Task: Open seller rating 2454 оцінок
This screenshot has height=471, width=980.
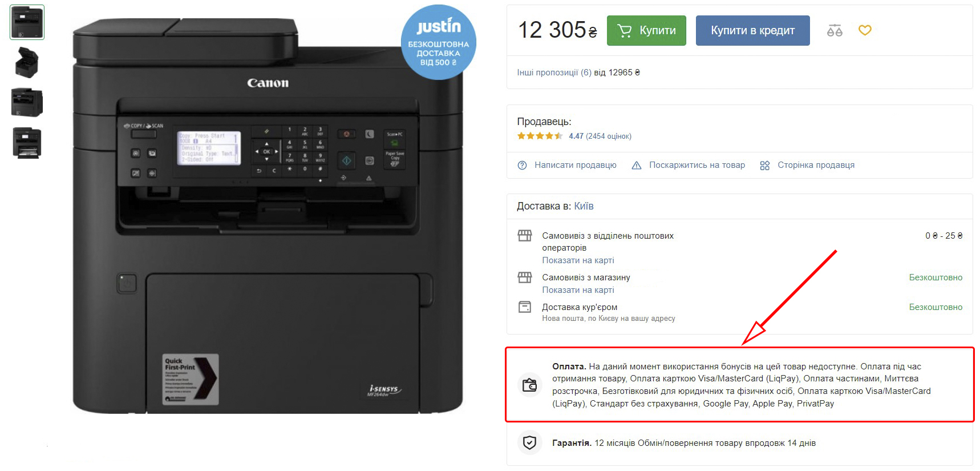Action: point(608,136)
